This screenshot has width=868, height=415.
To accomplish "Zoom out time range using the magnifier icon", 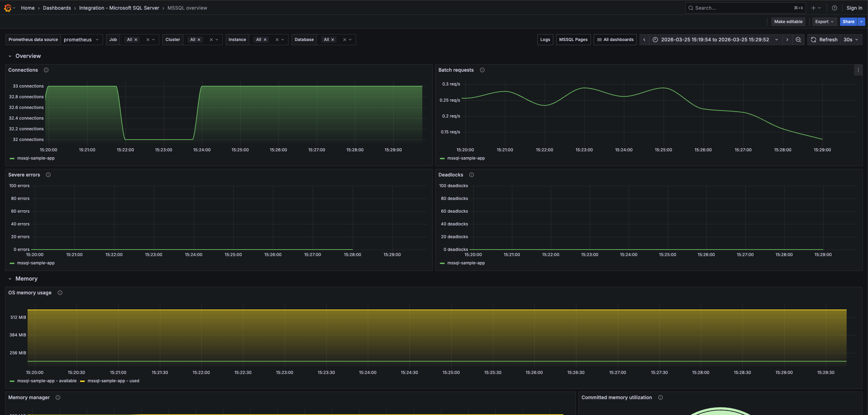I will pos(798,39).
